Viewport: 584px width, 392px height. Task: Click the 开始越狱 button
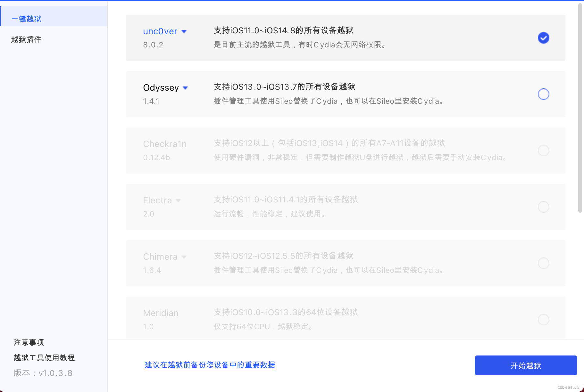click(x=526, y=365)
